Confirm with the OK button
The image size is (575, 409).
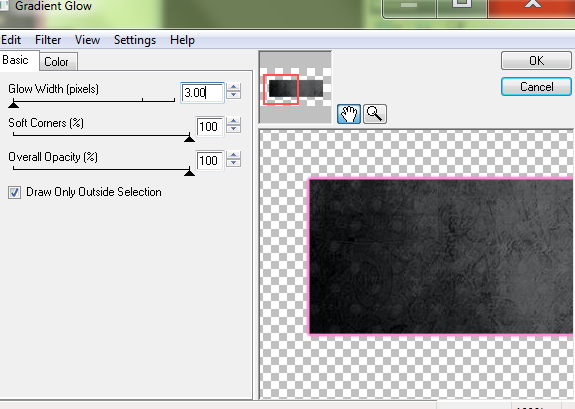536,61
